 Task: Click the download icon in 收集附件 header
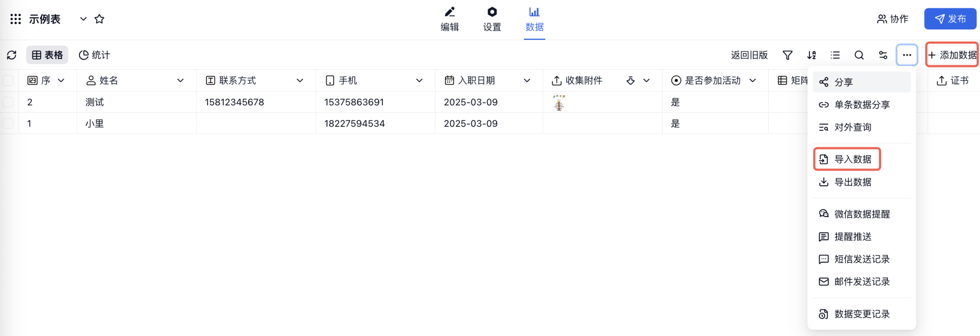coord(631,80)
